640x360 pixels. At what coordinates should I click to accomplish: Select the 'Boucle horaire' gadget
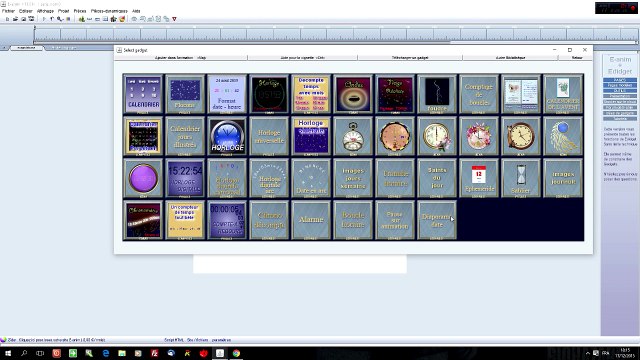tap(353, 220)
